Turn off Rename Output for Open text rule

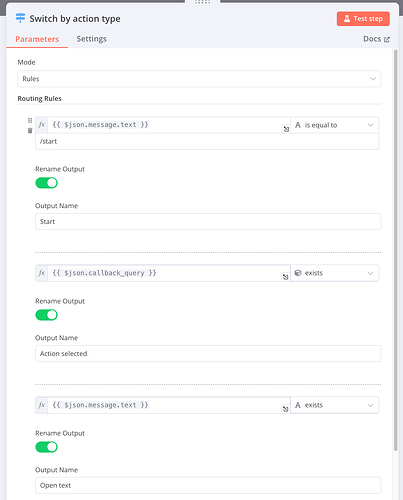point(46,447)
